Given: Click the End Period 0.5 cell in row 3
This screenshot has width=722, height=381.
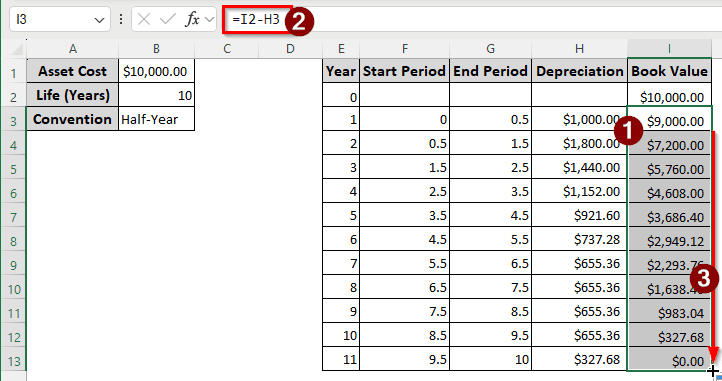Looking at the screenshot, I should [x=490, y=119].
